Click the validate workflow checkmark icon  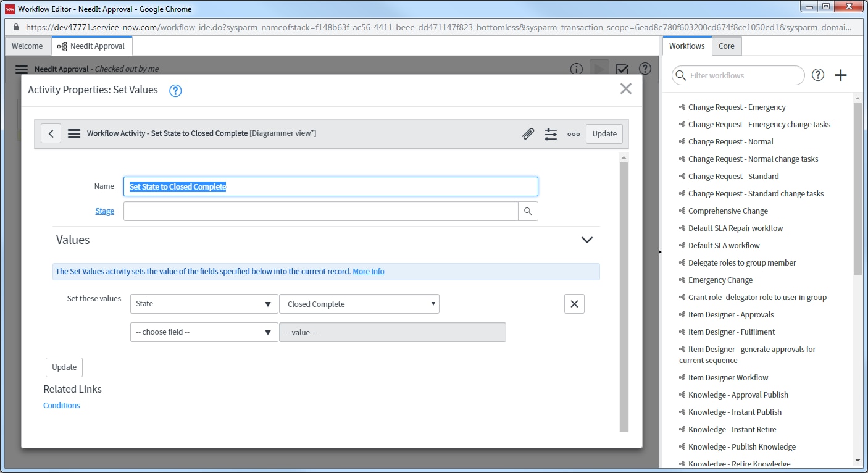[622, 69]
